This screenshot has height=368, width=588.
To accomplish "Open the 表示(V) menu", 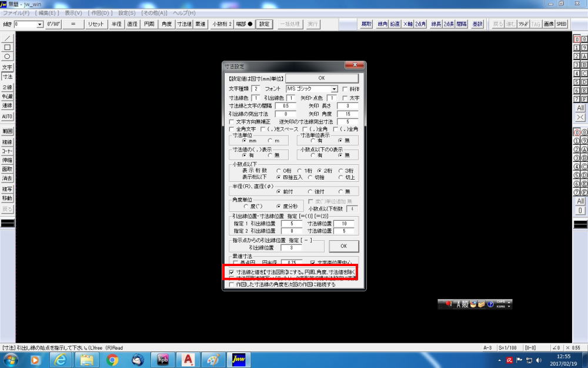I will point(73,13).
